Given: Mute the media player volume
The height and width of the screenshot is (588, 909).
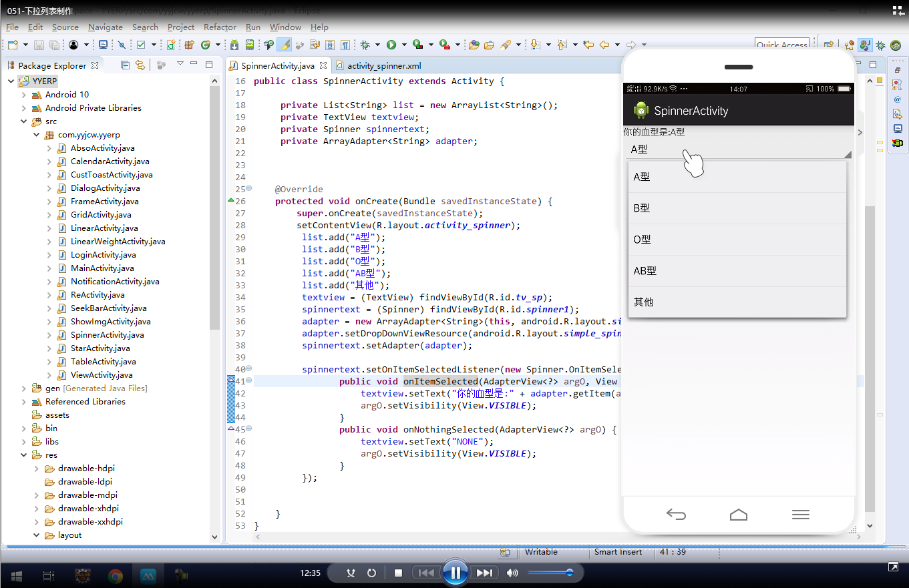Looking at the screenshot, I should 512,573.
